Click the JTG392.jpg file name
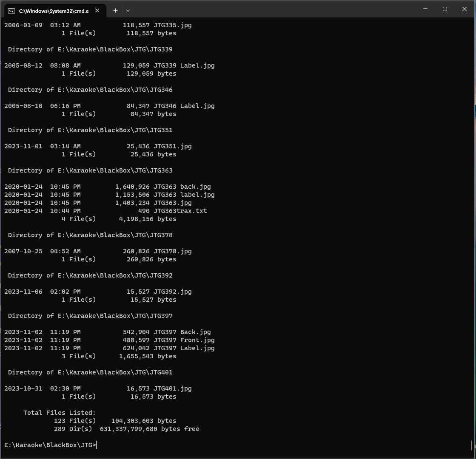The width and height of the screenshot is (476, 459). [172, 292]
